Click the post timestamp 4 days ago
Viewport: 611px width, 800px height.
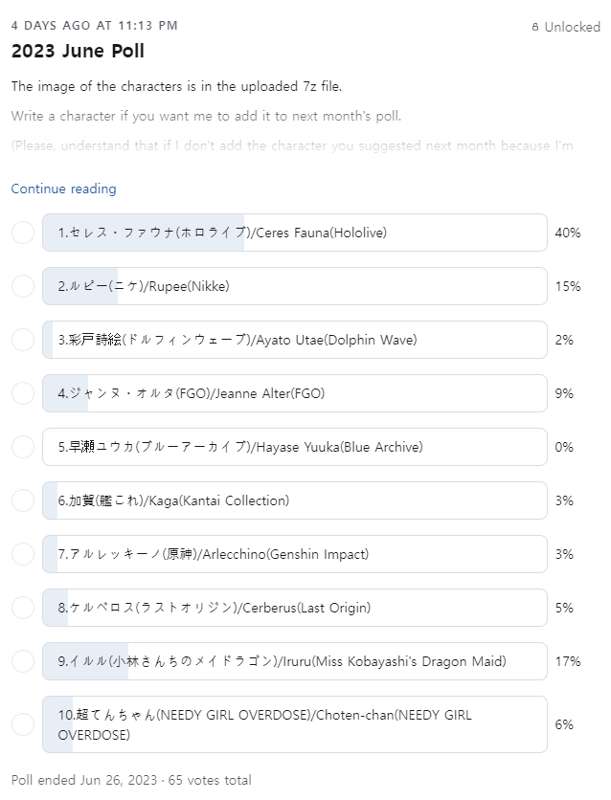coord(94,25)
